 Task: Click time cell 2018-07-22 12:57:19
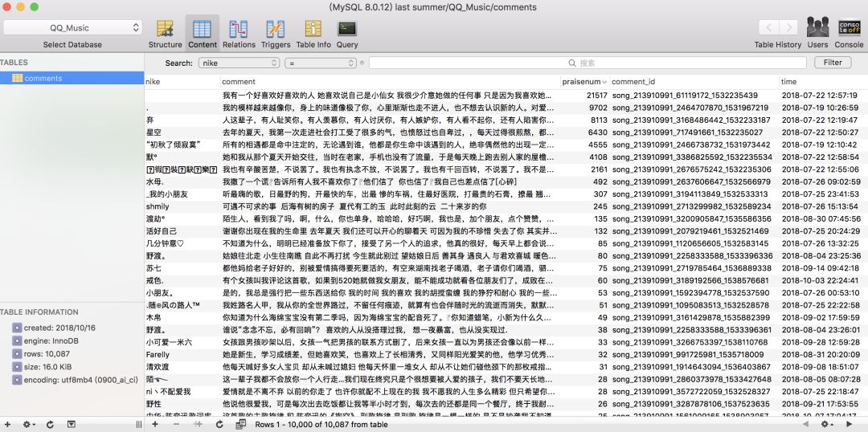point(820,95)
